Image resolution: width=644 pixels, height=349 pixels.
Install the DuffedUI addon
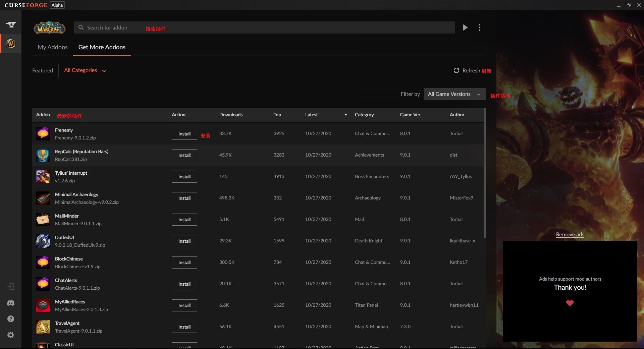click(x=184, y=241)
